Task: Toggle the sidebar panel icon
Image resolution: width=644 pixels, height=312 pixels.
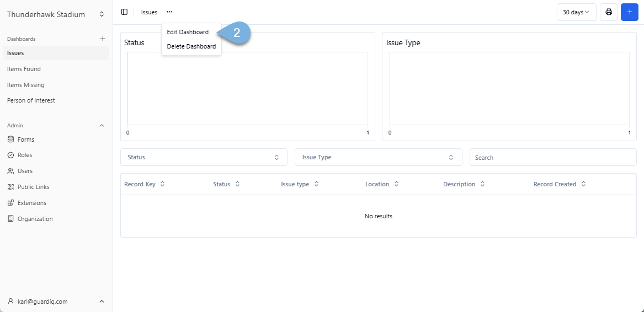Action: (124, 12)
